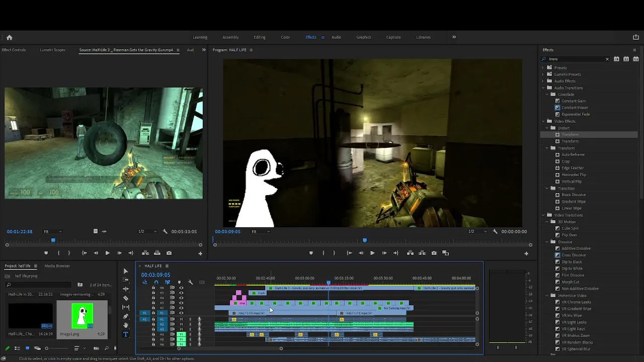Click the Effects search field containing trans
This screenshot has height=362, width=644.
(x=575, y=59)
